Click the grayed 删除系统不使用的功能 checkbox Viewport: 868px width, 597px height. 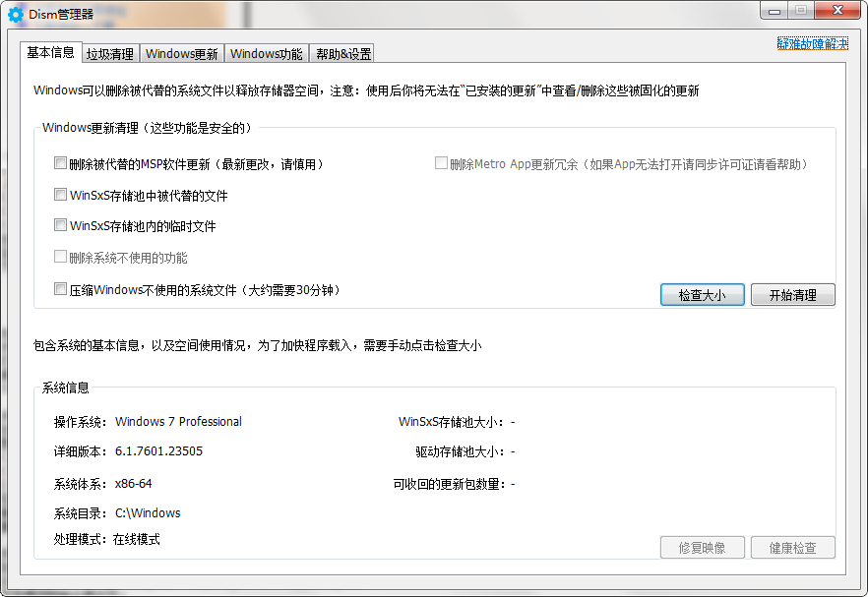pyautogui.click(x=60, y=257)
